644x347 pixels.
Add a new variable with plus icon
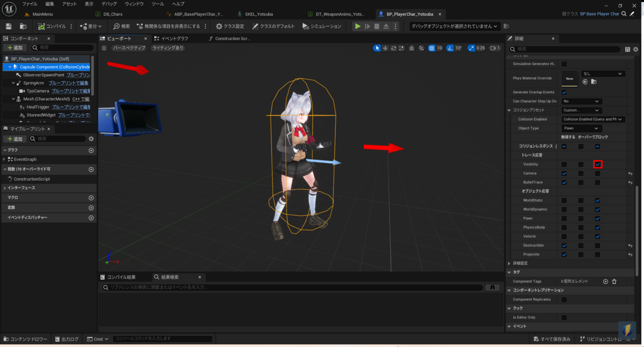(91, 208)
